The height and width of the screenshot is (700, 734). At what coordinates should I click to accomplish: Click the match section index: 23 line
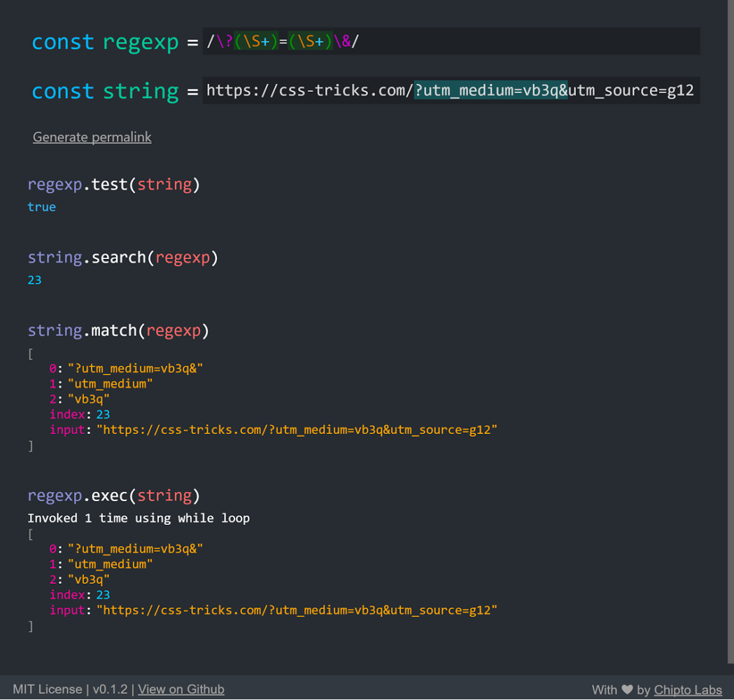[x=80, y=414]
